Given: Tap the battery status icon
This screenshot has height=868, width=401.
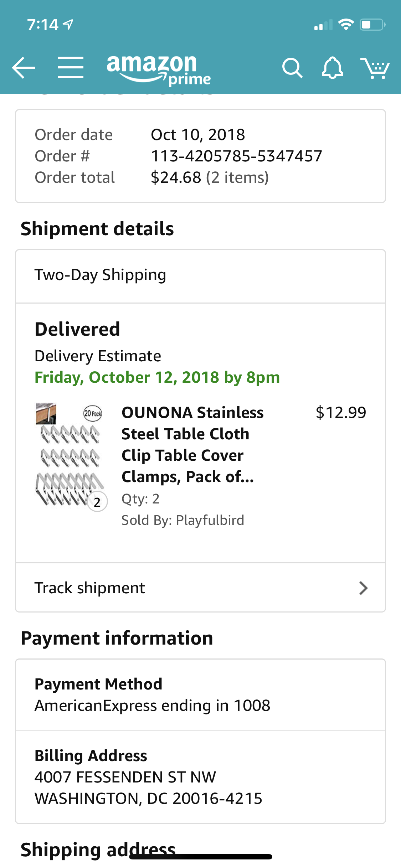Looking at the screenshot, I should point(372,25).
